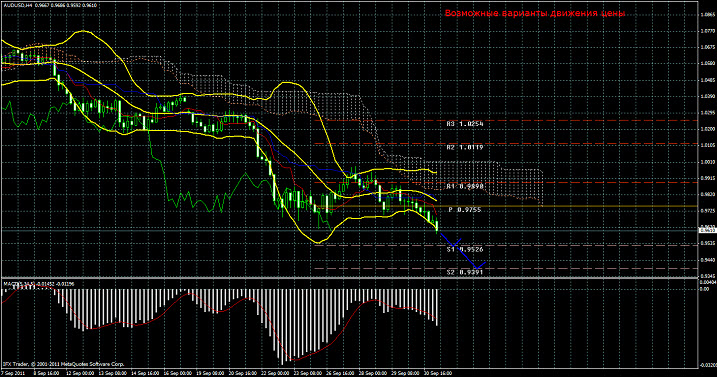Click the 0.9440 price axis value
The image size is (717, 377).
point(708,260)
